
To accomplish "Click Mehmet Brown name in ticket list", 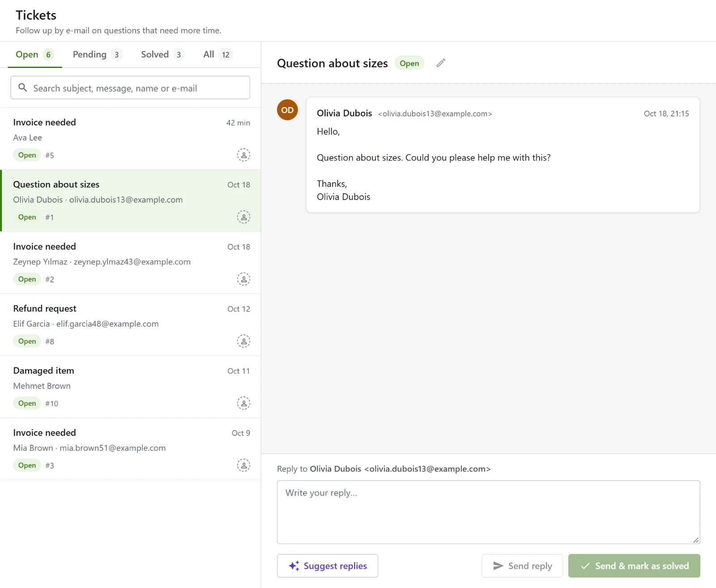I will [x=42, y=386].
